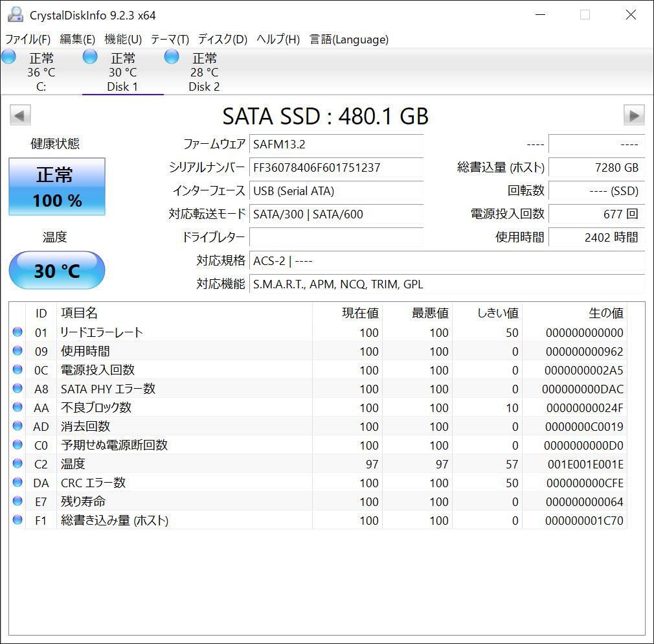Select the 不良ブロック数 attribute name

pyautogui.click(x=96, y=408)
